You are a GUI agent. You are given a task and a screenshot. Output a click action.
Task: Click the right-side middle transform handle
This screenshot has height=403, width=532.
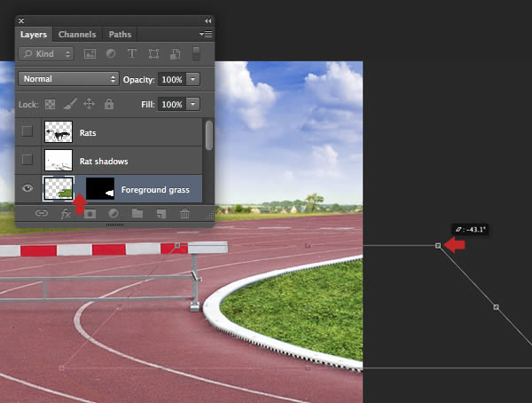point(496,307)
